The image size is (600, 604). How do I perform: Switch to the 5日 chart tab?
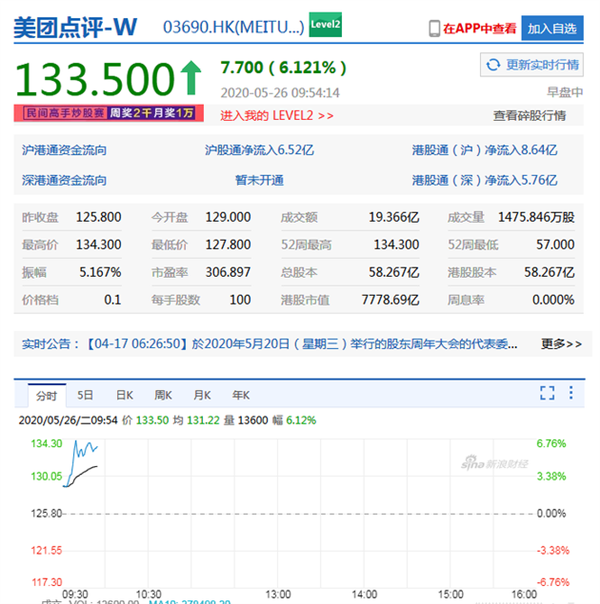pos(85,395)
